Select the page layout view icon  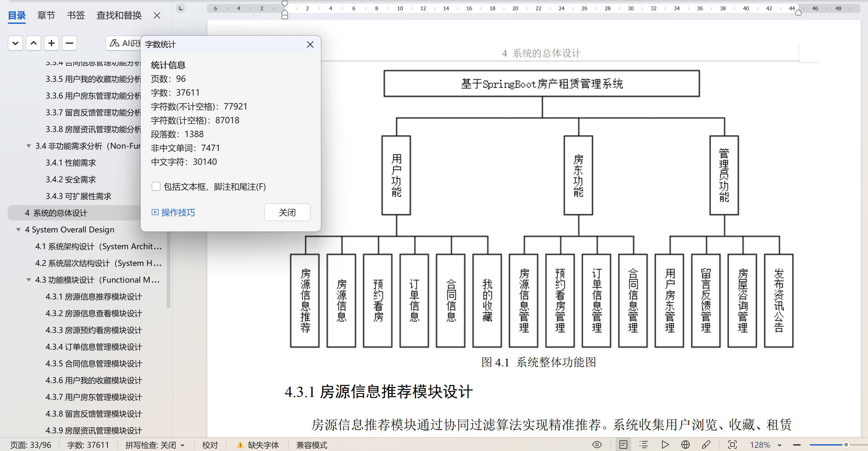point(623,445)
